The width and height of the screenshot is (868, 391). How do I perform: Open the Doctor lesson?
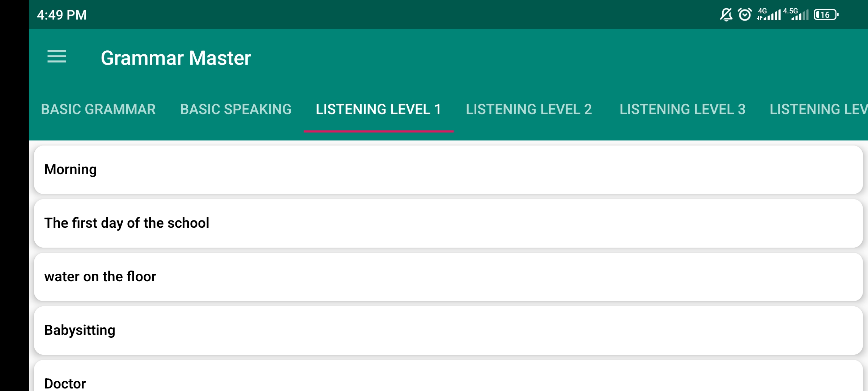coord(448,376)
